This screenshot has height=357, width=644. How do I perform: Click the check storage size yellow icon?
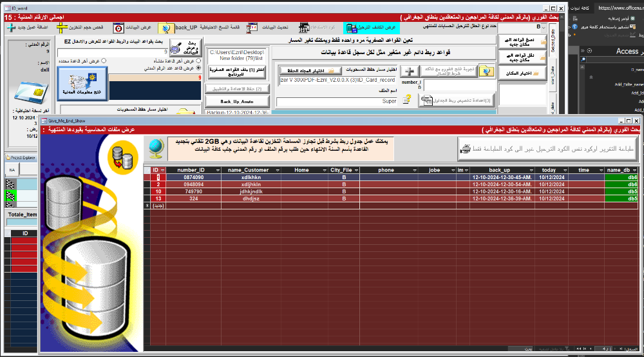coord(62,28)
